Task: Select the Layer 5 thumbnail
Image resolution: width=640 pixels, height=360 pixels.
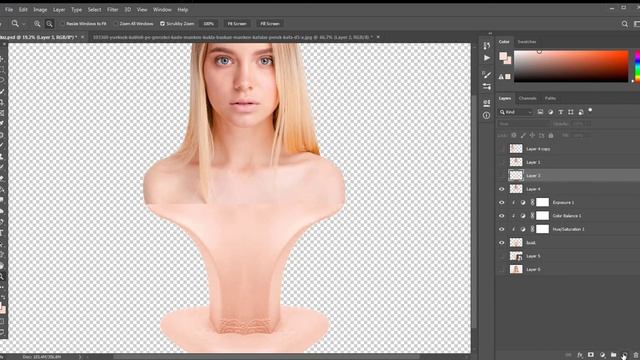Action: (516, 256)
